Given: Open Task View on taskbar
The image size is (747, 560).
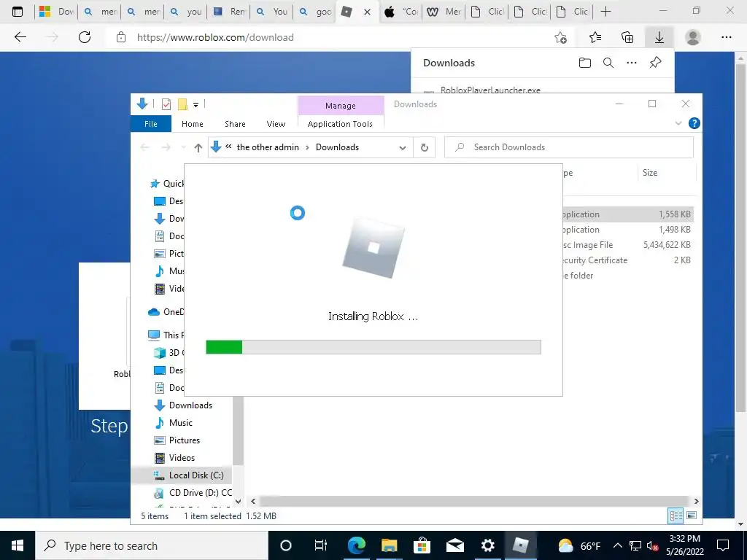Looking at the screenshot, I should coord(321,545).
